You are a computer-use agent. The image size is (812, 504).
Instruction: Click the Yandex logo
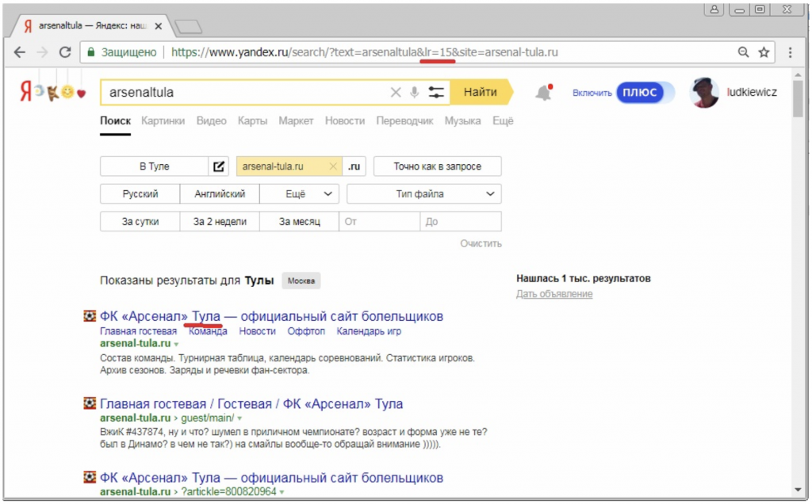(x=26, y=92)
